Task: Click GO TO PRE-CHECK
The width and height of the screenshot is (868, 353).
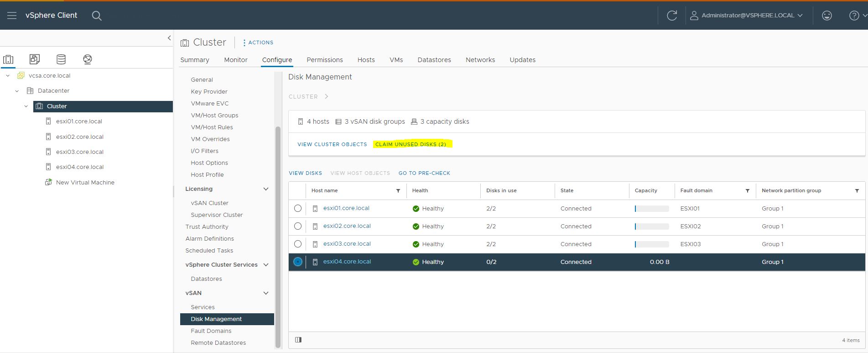Action: point(424,173)
